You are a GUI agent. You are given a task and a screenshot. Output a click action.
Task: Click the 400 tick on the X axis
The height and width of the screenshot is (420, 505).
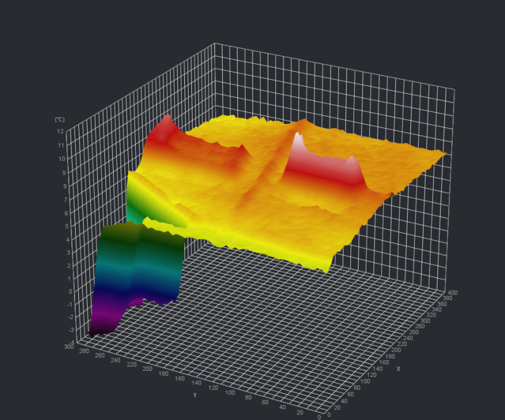pyautogui.click(x=453, y=291)
